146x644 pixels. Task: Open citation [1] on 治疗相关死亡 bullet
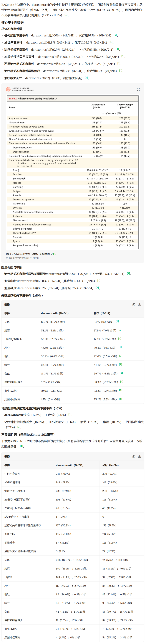coord(86,78)
